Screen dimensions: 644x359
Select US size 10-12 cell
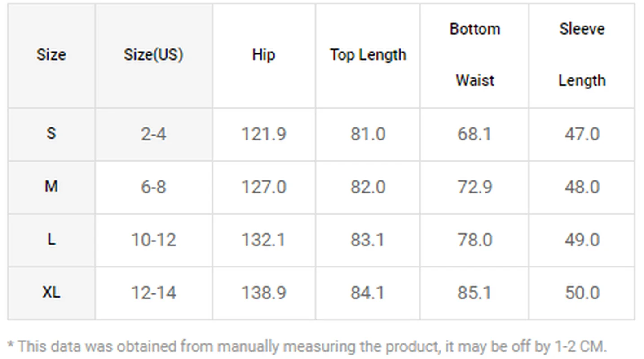(154, 240)
